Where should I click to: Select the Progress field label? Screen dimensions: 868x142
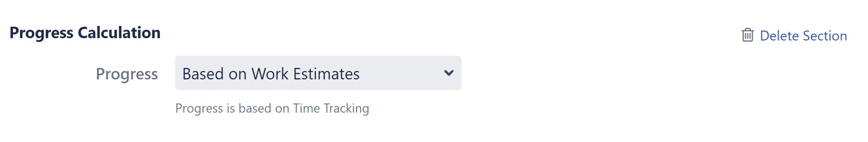(127, 74)
